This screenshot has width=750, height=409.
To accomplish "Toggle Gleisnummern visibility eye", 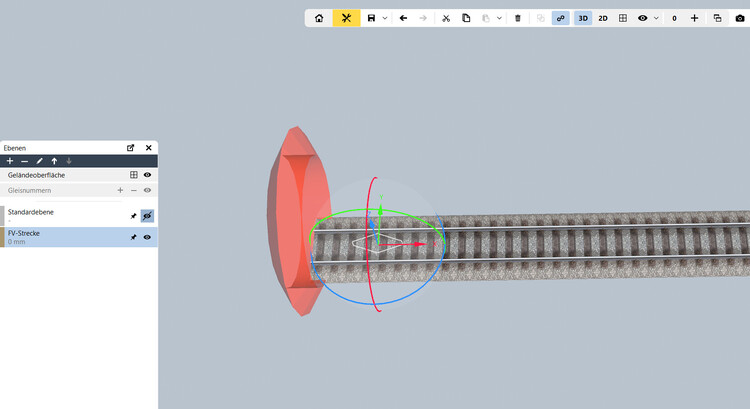I will 147,190.
